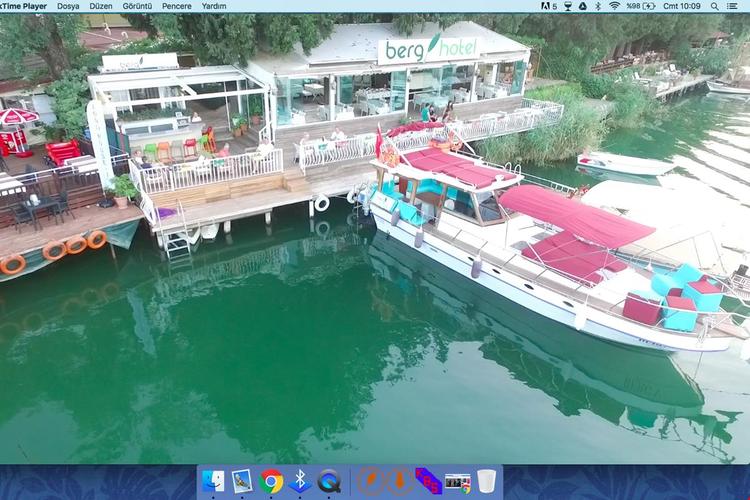Open the Pencere menu

[176, 6]
